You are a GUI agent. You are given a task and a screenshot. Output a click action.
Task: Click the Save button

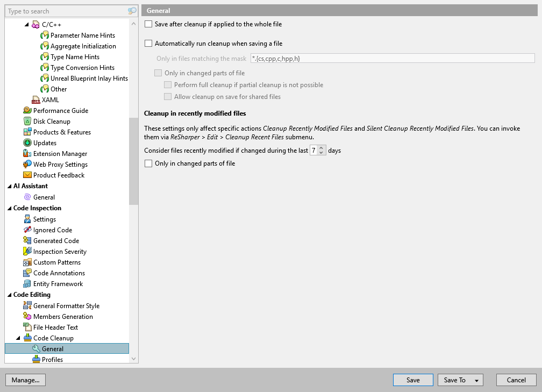click(413, 380)
